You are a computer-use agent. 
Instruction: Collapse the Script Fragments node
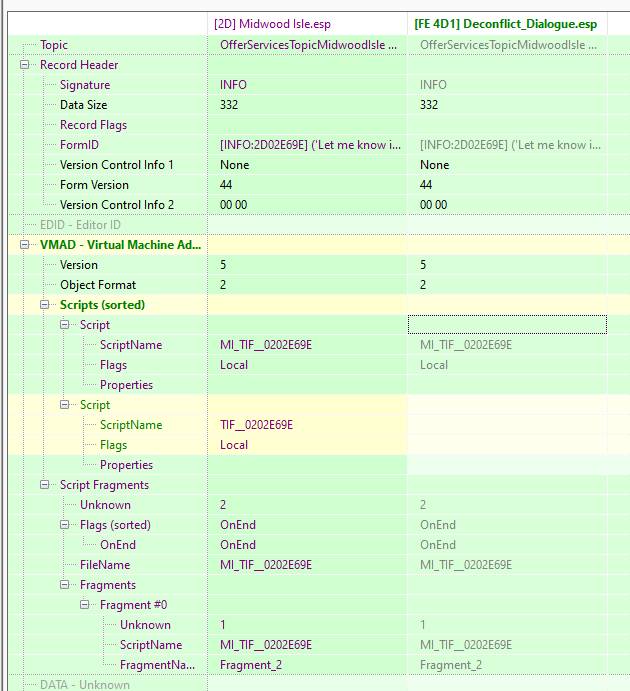(44, 485)
